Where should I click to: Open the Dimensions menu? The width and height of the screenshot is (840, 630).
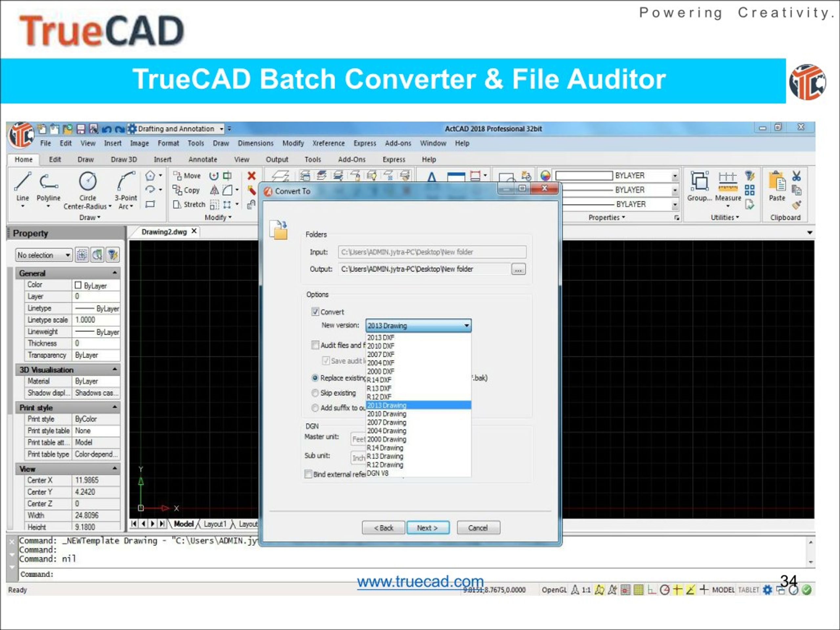pyautogui.click(x=256, y=143)
